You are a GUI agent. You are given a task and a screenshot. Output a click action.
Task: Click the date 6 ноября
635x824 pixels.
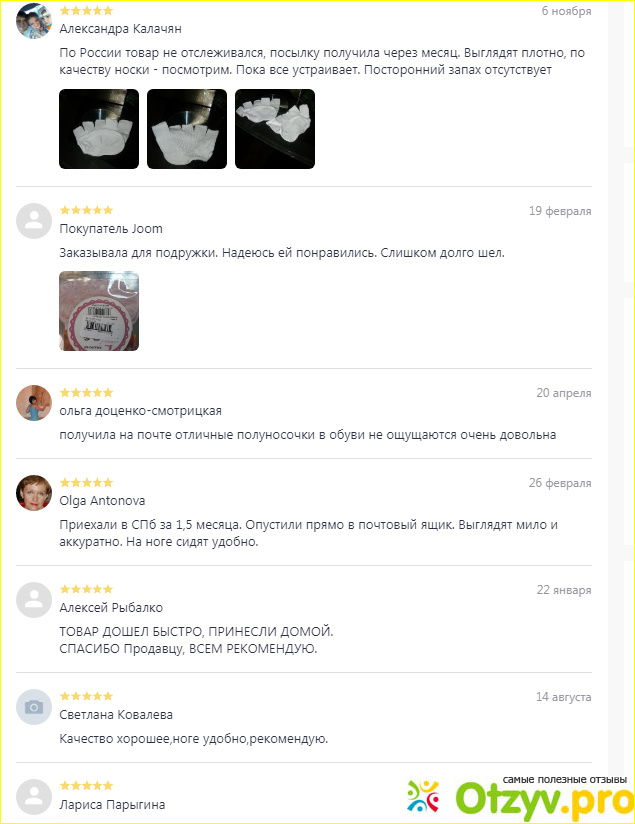click(x=566, y=11)
